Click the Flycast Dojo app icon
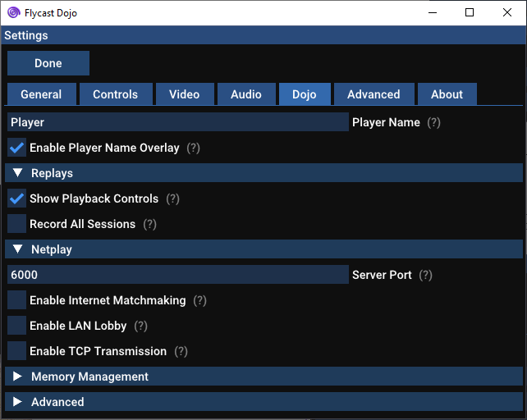527x420 pixels. [14, 13]
